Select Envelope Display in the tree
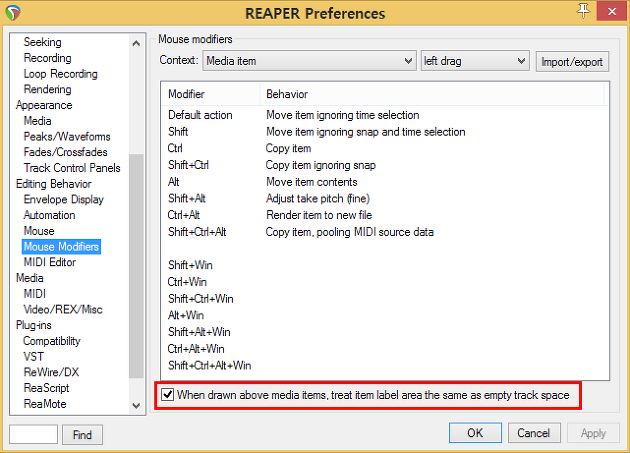Screen dimensions: 630x453 (63, 199)
